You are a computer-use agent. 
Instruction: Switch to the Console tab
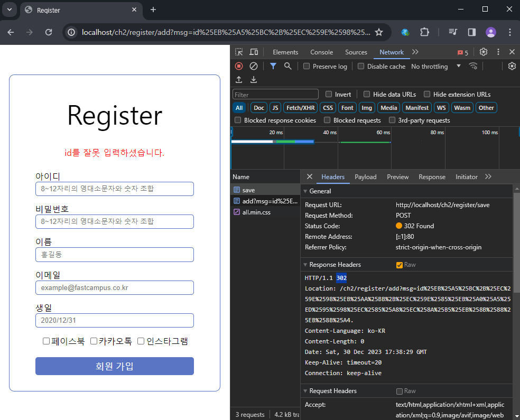[321, 52]
